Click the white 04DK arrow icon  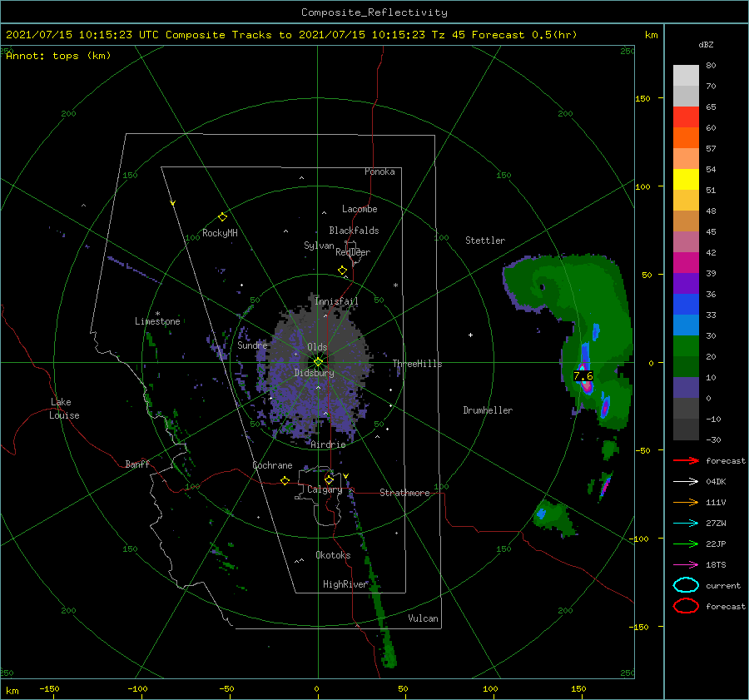point(686,482)
